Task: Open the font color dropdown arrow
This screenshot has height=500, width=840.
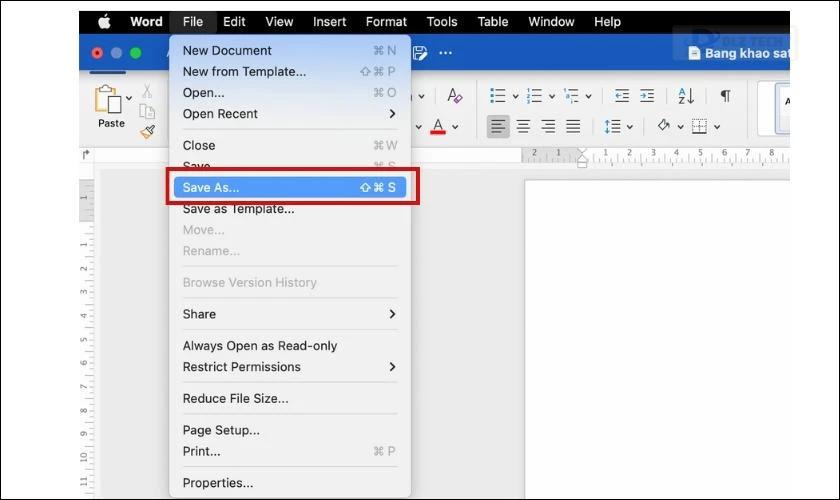Action: pyautogui.click(x=455, y=127)
